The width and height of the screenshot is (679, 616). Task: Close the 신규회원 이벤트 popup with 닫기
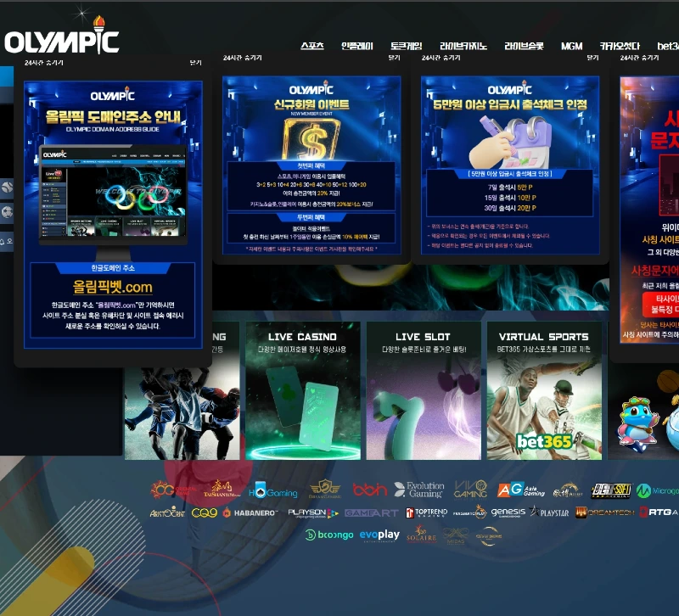click(x=394, y=58)
